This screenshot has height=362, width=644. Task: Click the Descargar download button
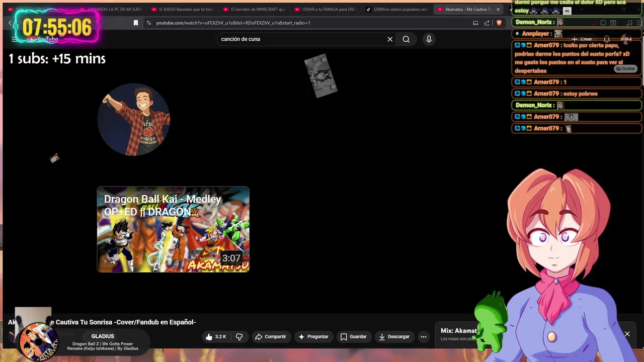click(394, 337)
